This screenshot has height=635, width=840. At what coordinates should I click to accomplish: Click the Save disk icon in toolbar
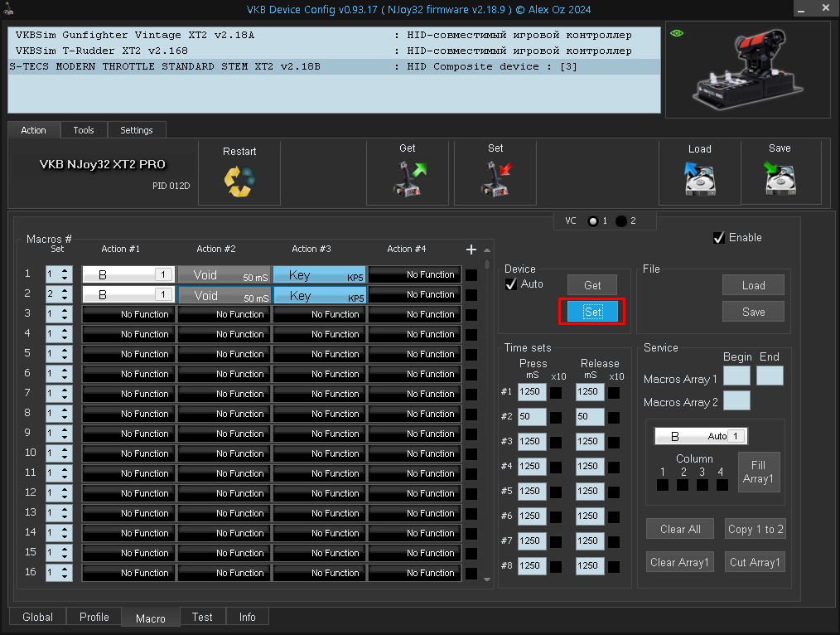(780, 178)
